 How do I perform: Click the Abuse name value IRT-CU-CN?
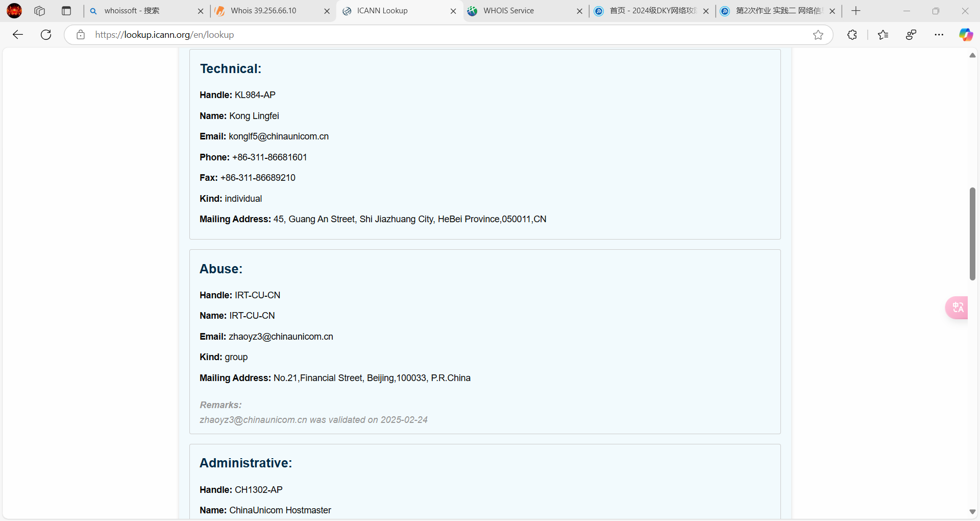[252, 316]
